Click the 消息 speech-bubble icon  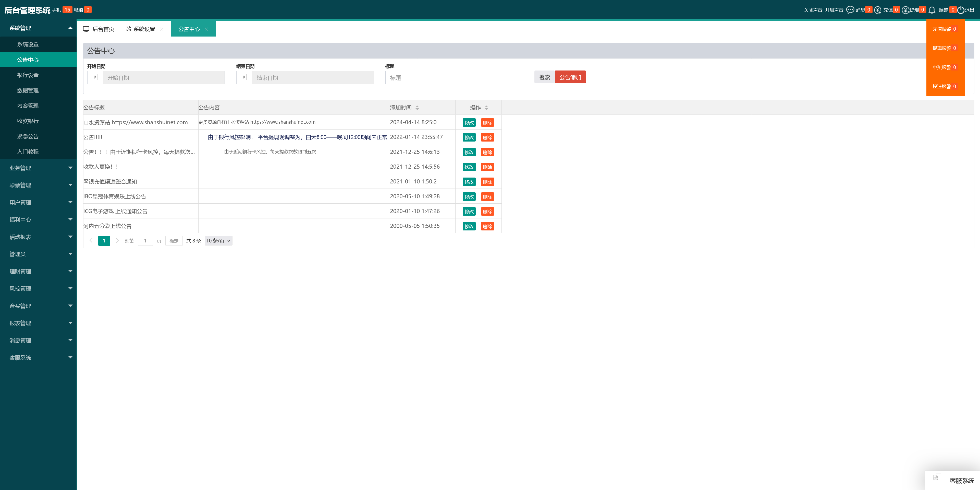(850, 10)
